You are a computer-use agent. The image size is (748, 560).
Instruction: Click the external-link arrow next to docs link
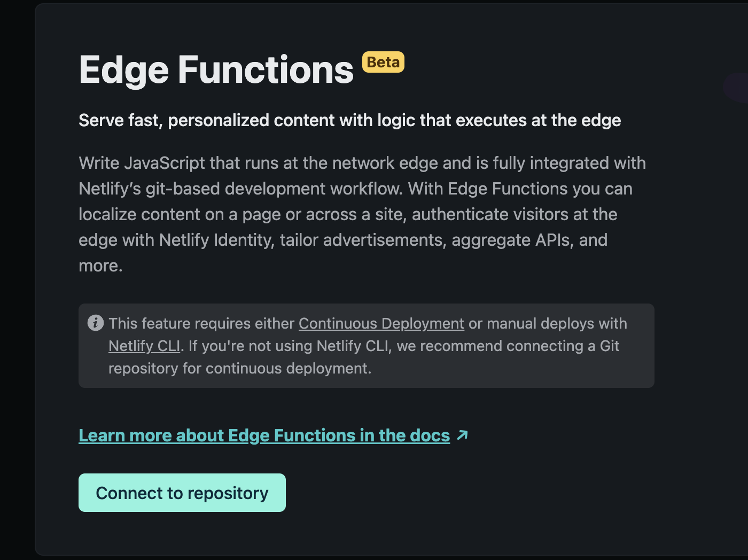[x=462, y=435]
